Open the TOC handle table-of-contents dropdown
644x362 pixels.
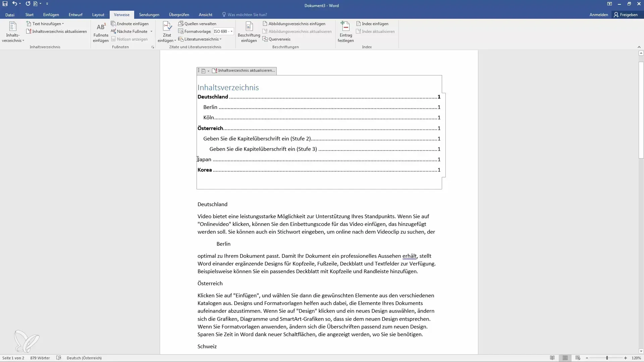tap(205, 71)
